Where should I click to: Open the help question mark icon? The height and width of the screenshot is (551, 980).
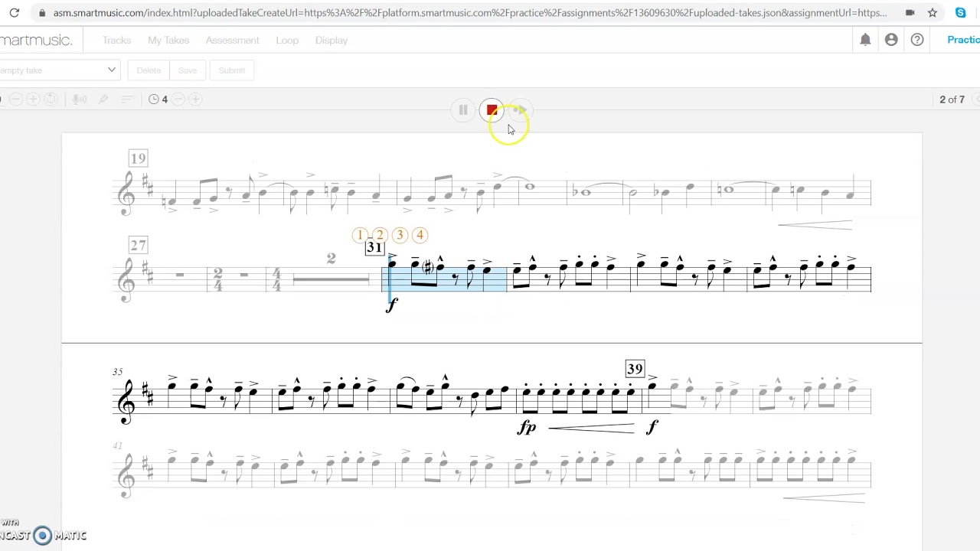tap(917, 40)
